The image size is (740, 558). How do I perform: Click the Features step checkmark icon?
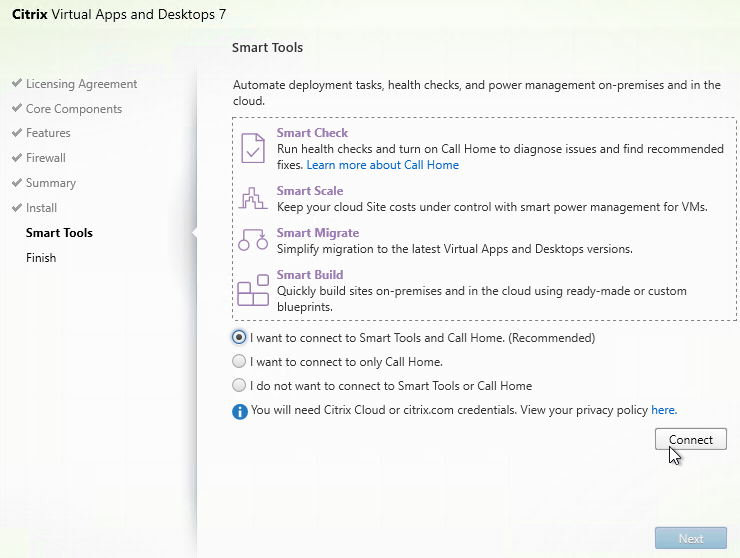[17, 132]
